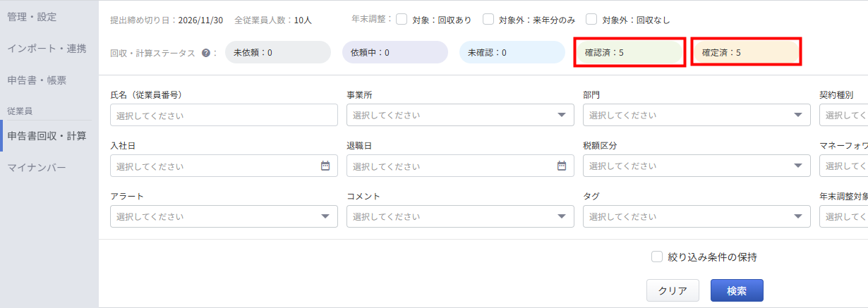868x308 pixels.
Task: Go to インポート・連携 sidebar item
Action: pos(47,49)
